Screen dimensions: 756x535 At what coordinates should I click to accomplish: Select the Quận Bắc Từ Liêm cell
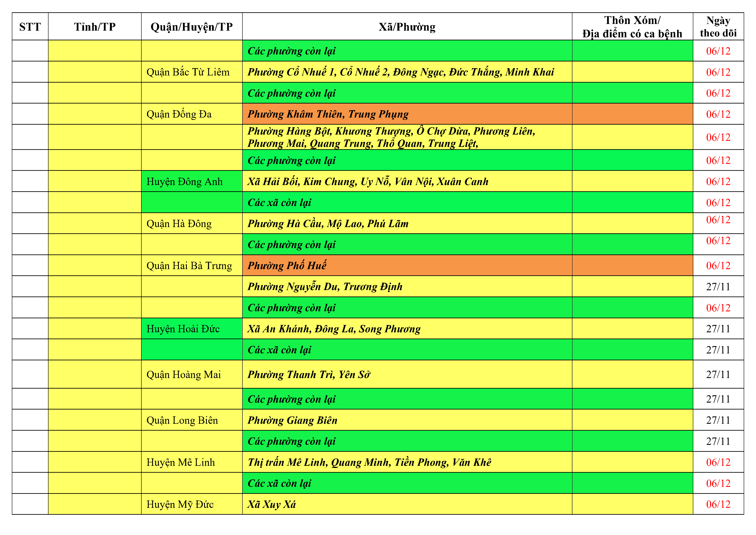[x=188, y=72]
